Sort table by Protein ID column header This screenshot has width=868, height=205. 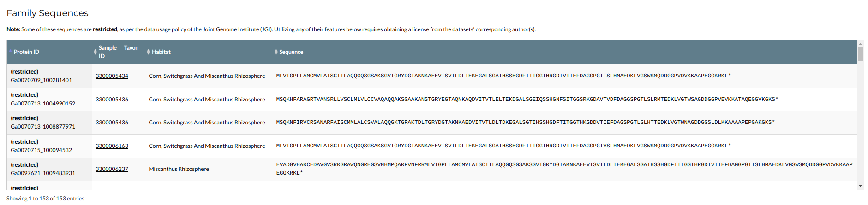point(26,52)
